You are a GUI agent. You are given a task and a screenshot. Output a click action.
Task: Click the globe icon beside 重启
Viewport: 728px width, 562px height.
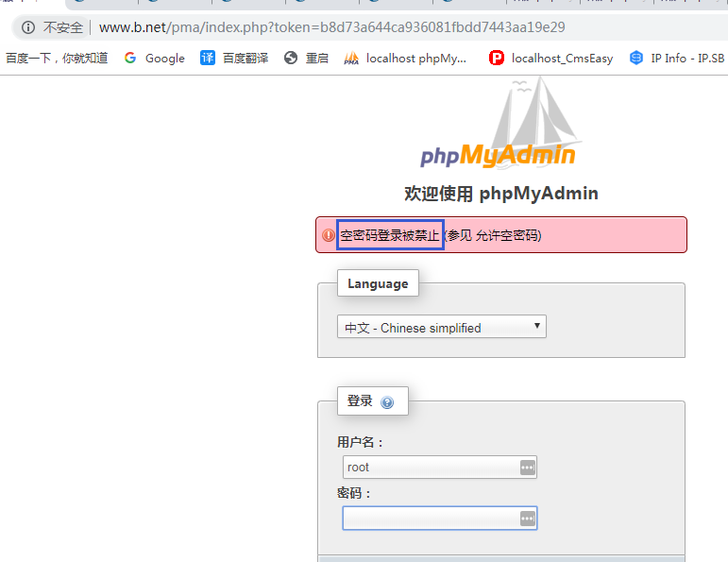[291, 58]
